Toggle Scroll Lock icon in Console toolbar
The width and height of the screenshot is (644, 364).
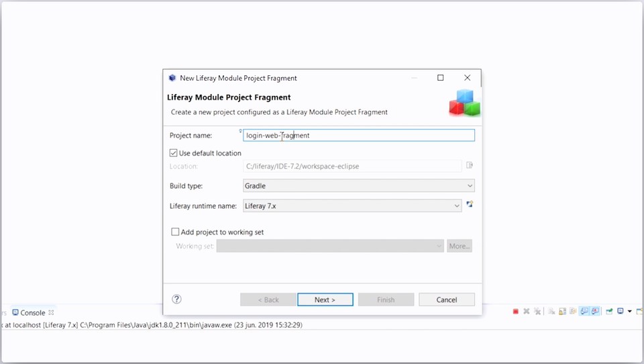point(562,312)
